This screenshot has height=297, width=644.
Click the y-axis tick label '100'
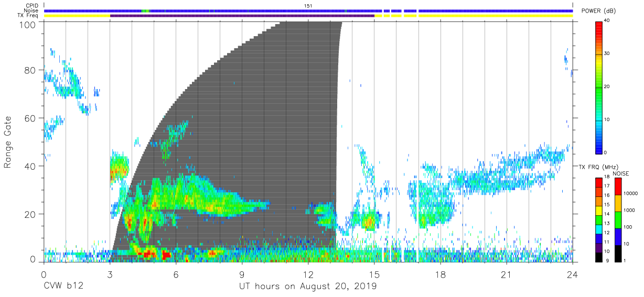click(x=27, y=24)
